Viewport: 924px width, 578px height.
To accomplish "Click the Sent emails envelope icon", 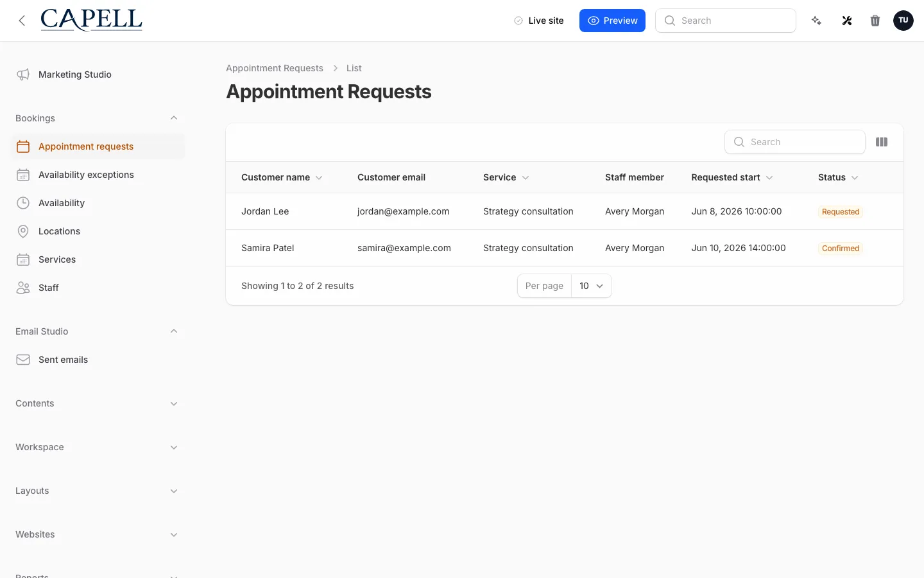I will tap(23, 360).
